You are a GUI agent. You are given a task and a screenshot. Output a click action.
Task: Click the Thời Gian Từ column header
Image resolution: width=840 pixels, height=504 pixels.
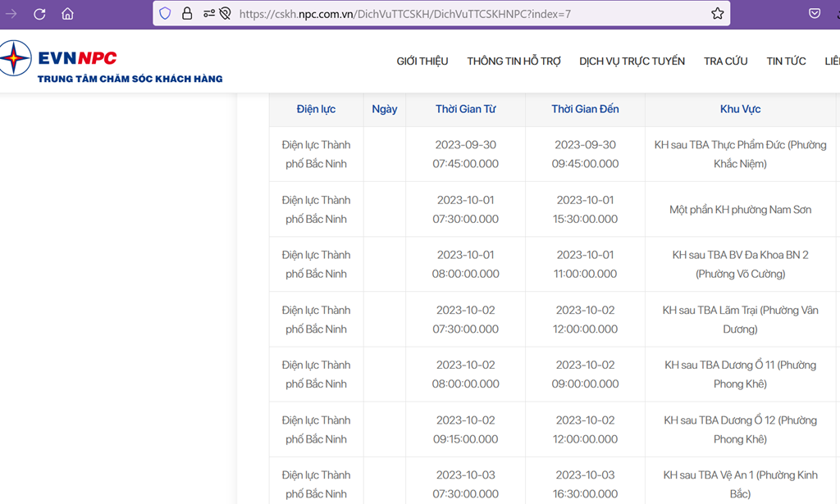[465, 109]
